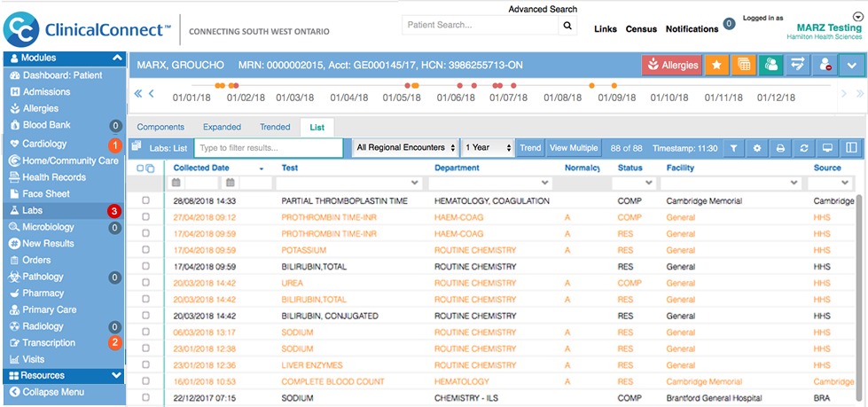
Task: Open Collected Date from-calendar picker icon
Action: tap(176, 183)
